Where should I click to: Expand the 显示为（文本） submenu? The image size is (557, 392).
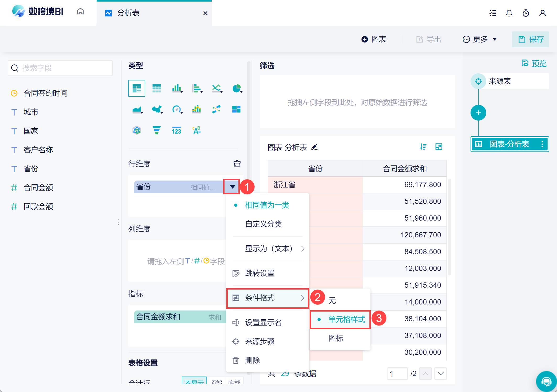point(269,248)
